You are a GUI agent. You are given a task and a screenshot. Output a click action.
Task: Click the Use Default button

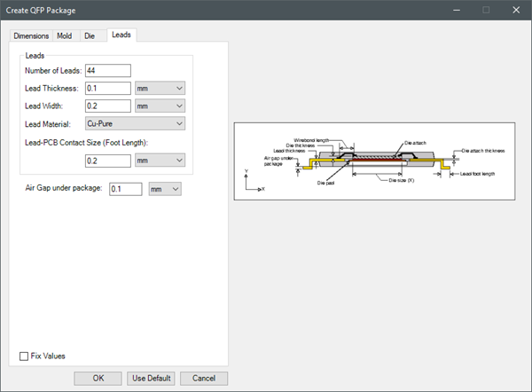150,378
